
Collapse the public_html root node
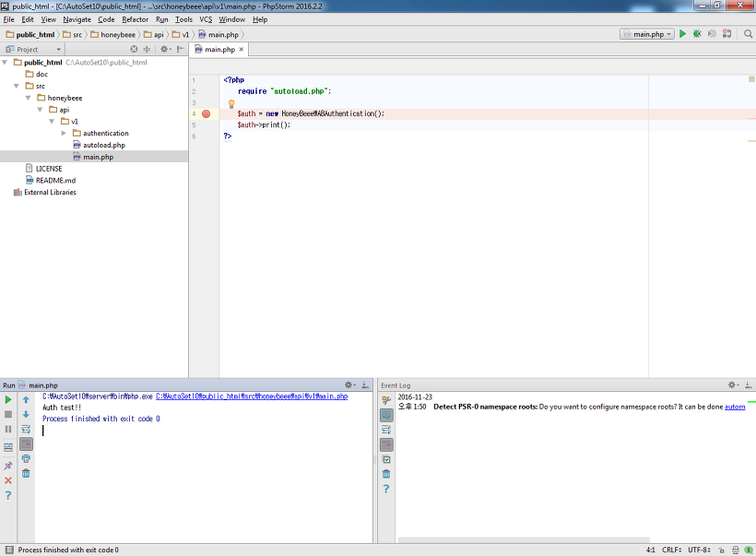(5, 62)
